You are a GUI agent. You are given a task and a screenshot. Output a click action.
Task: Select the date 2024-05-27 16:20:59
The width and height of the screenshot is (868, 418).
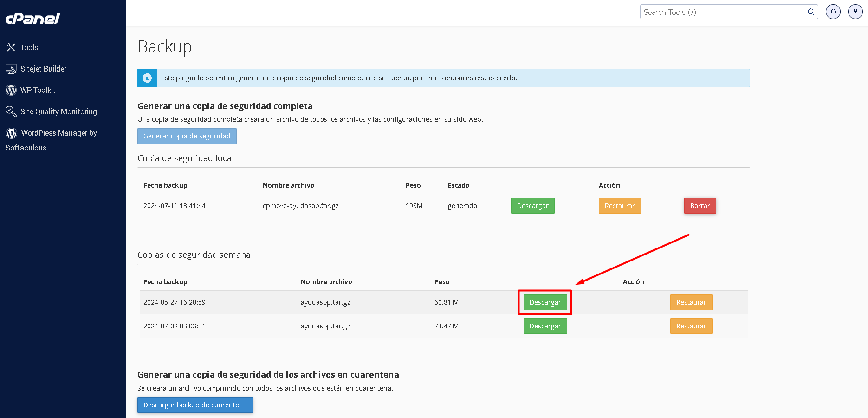coord(175,302)
